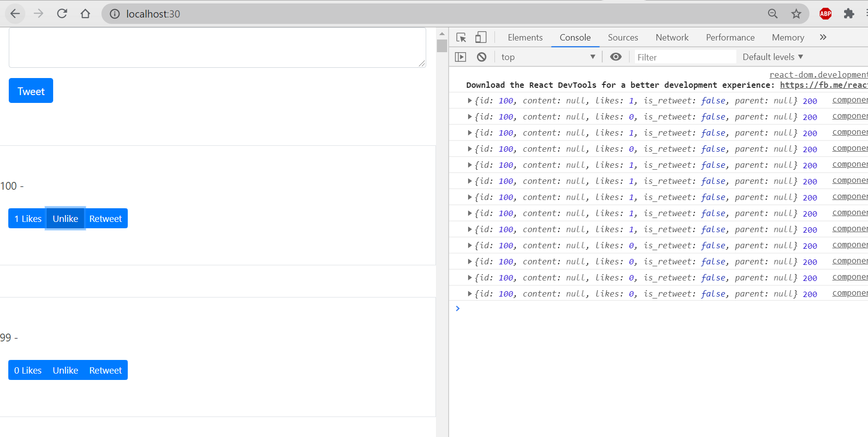The image size is (868, 437).
Task: Click 0 Likes on tweet 99
Action: 28,370
